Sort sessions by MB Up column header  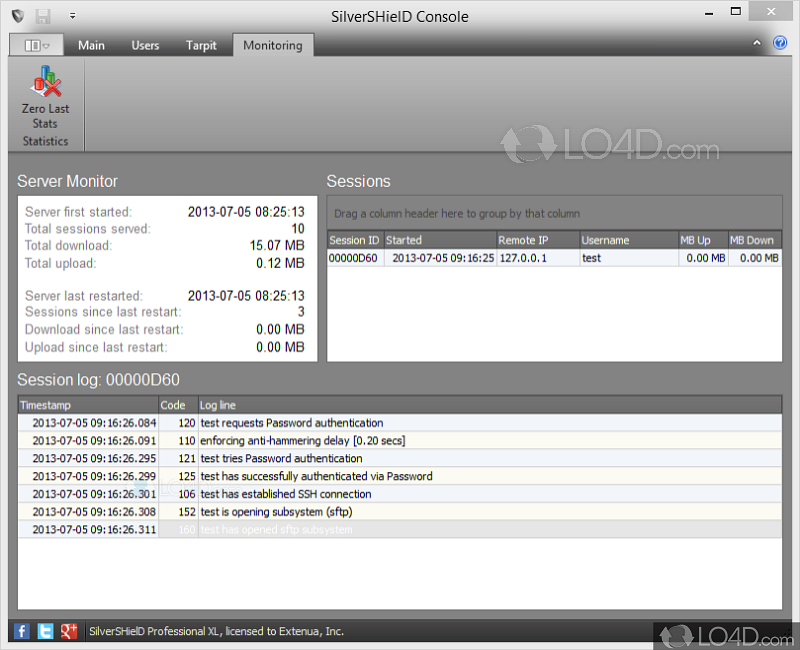(x=703, y=240)
